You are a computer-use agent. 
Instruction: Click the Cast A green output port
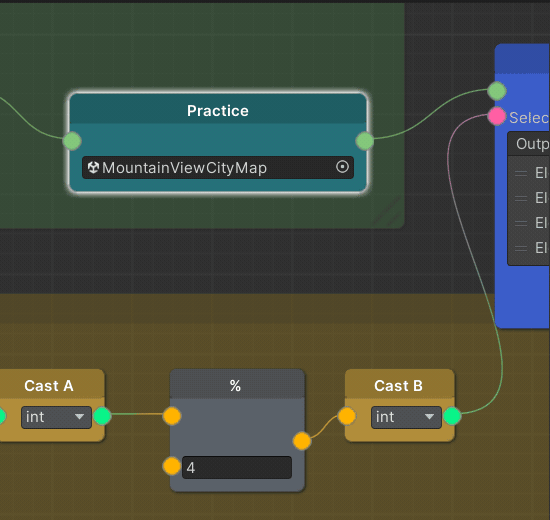click(102, 416)
